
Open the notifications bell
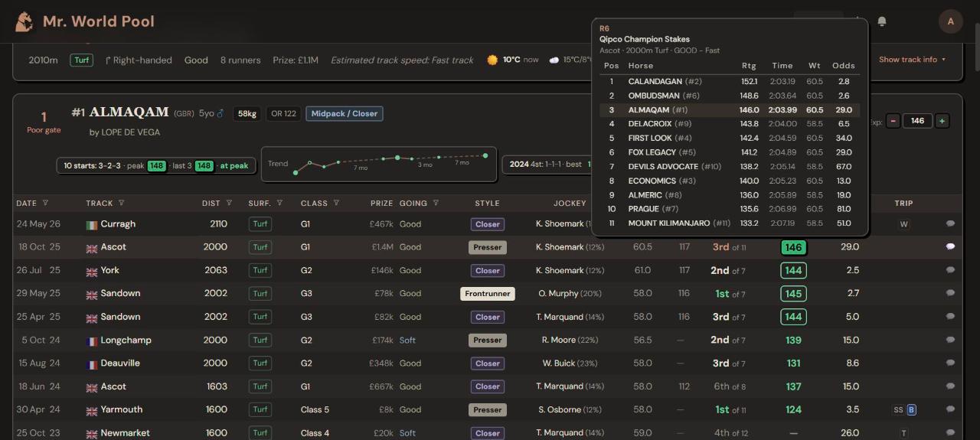coord(882,21)
